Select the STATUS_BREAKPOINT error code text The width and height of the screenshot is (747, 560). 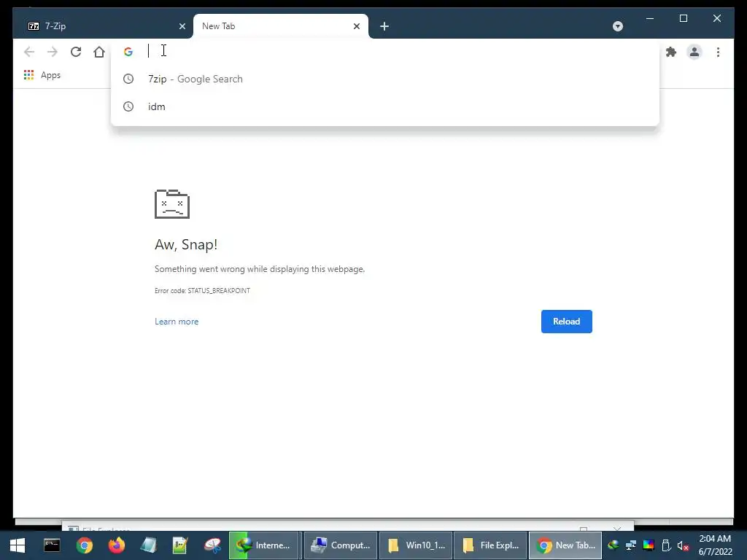tap(219, 290)
